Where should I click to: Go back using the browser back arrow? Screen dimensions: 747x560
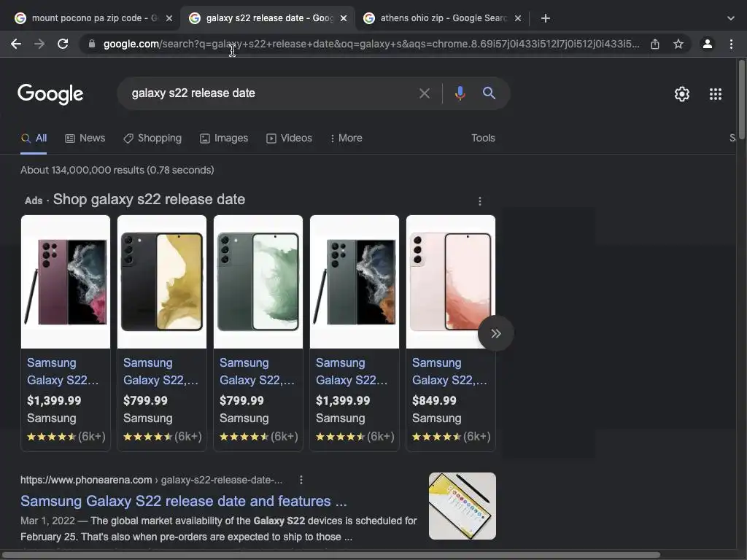tap(16, 44)
